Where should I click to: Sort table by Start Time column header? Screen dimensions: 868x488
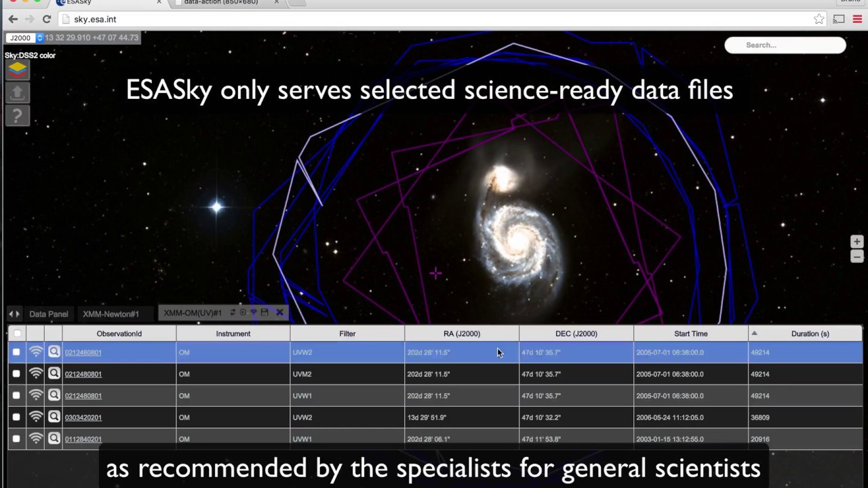coord(691,333)
